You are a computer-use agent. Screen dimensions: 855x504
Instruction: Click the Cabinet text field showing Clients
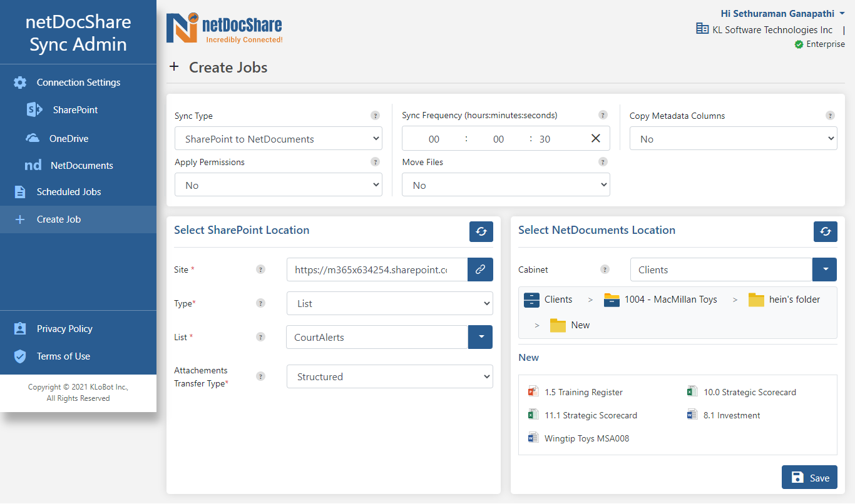[721, 270]
